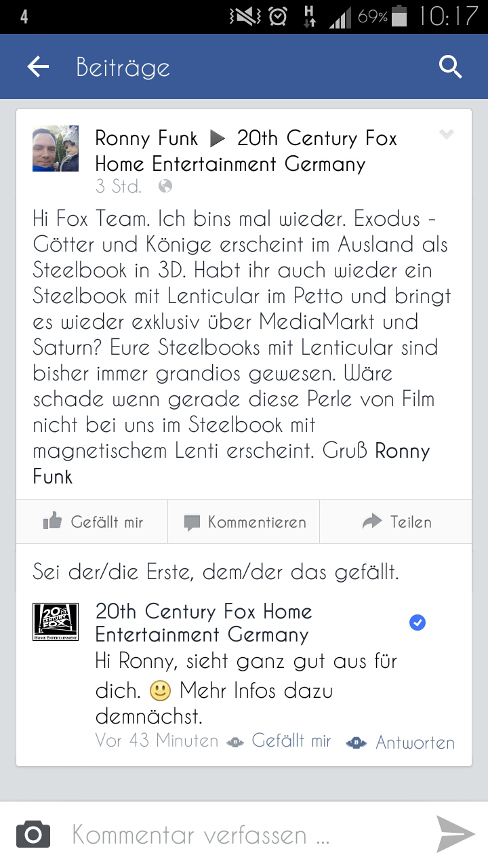The image size is (488, 868).
Task: Tap the public globe privacy icon
Action: tap(165, 186)
